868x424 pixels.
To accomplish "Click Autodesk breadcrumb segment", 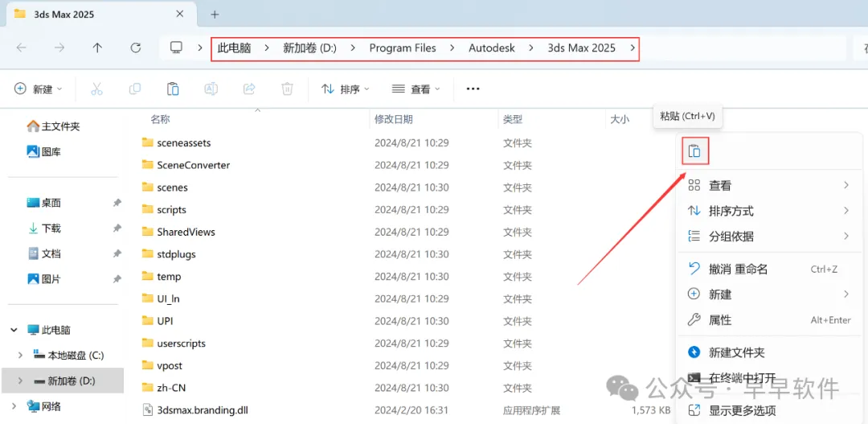I will point(492,48).
